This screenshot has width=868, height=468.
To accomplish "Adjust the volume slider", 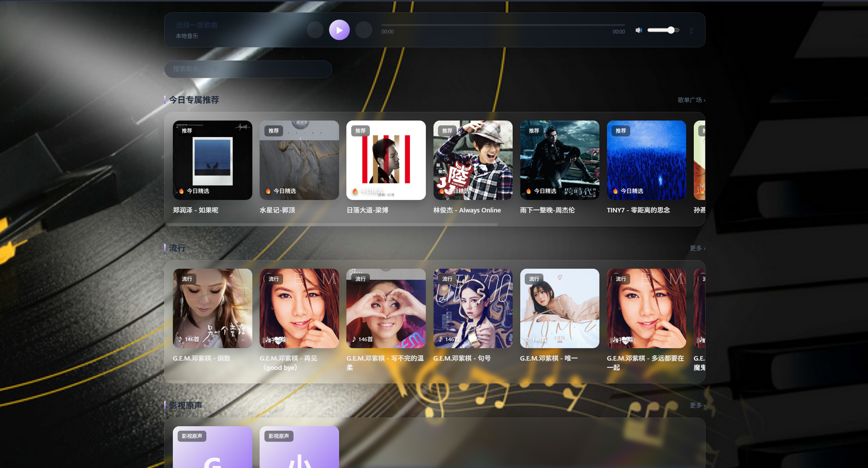I will 663,30.
